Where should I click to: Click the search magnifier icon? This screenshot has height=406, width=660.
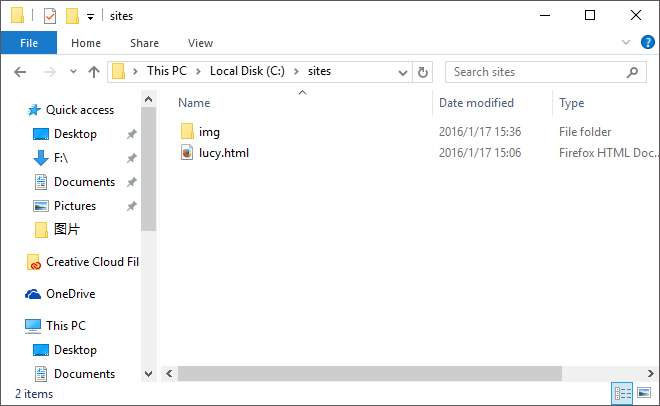[x=632, y=72]
